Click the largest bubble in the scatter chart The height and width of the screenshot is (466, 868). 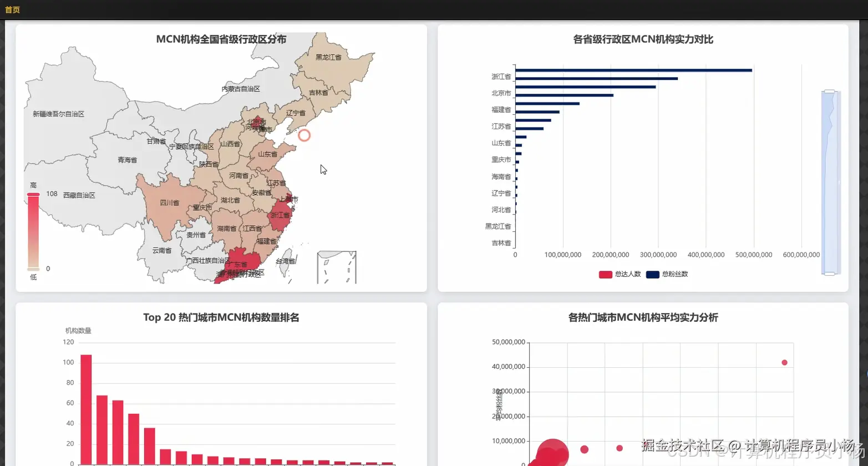pos(552,453)
